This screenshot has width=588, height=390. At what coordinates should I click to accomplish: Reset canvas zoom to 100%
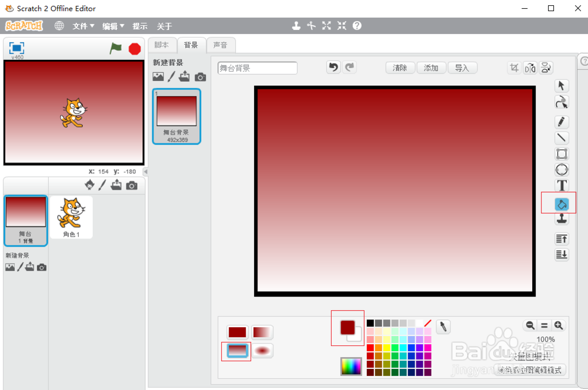click(x=544, y=325)
